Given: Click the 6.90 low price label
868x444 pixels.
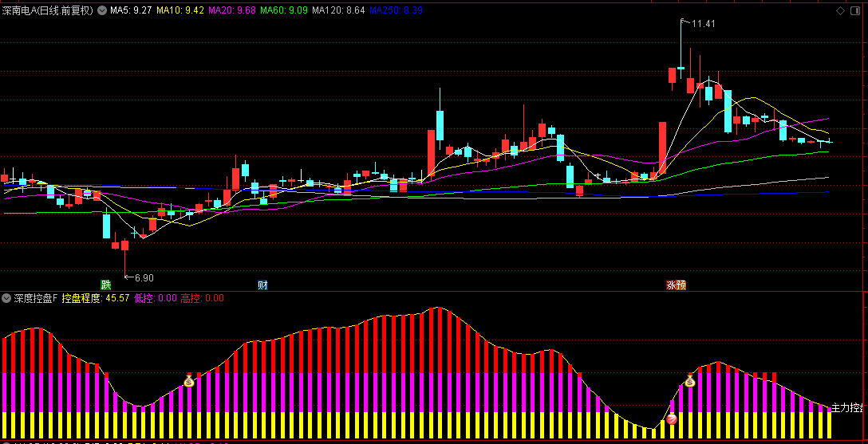Looking at the screenshot, I should (144, 278).
